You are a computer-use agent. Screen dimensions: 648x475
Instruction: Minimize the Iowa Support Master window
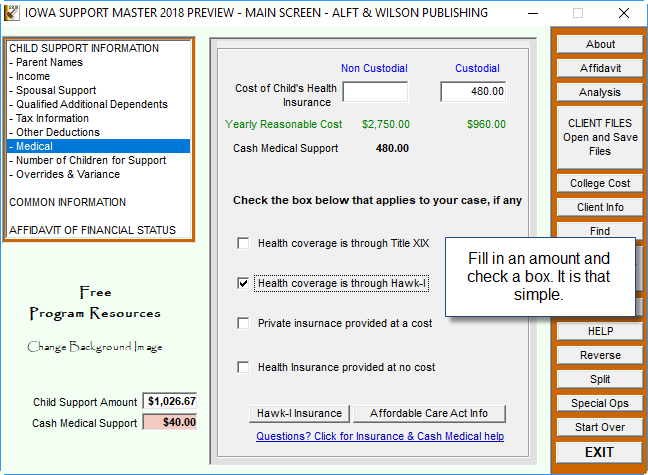[x=533, y=13]
